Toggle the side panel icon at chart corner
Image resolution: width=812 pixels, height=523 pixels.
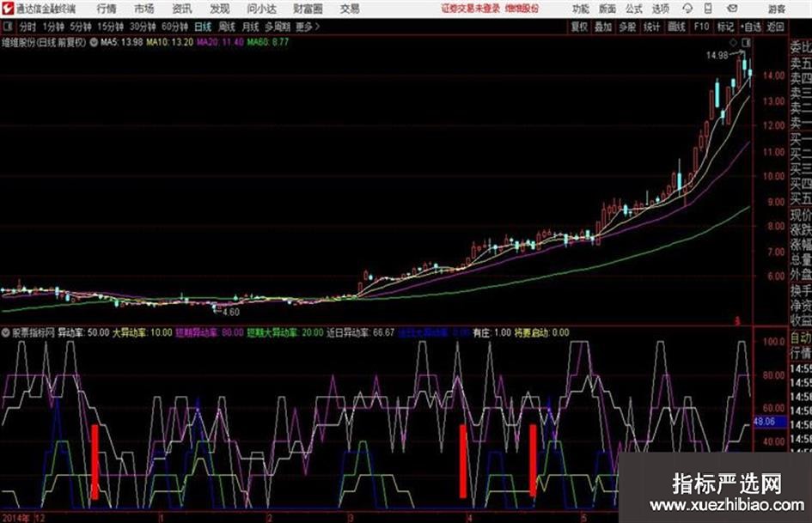click(x=746, y=42)
